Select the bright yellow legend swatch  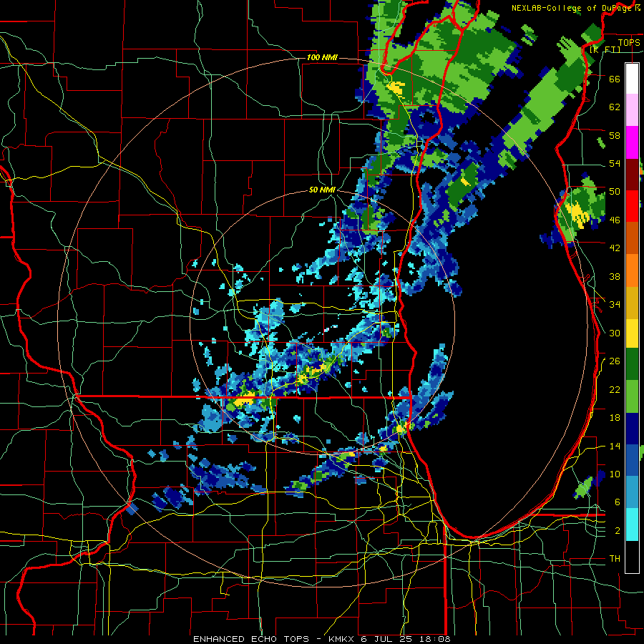tap(632, 333)
